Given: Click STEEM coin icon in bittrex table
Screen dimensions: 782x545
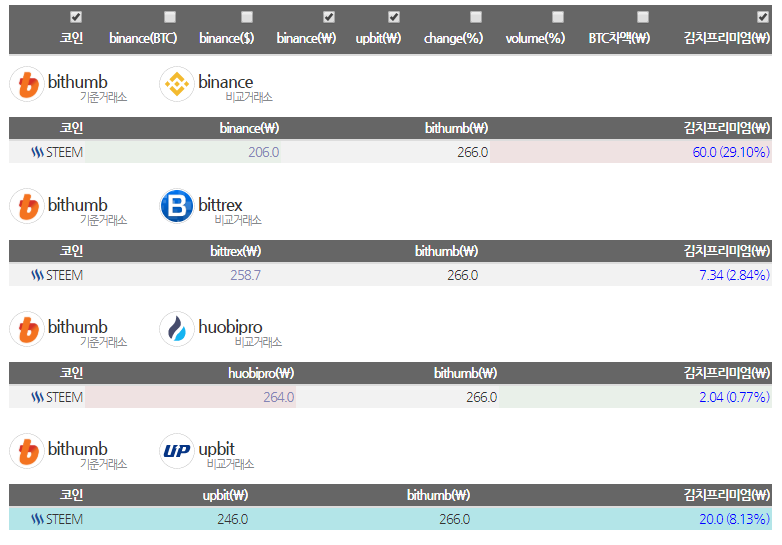Looking at the screenshot, I should pyautogui.click(x=37, y=275).
